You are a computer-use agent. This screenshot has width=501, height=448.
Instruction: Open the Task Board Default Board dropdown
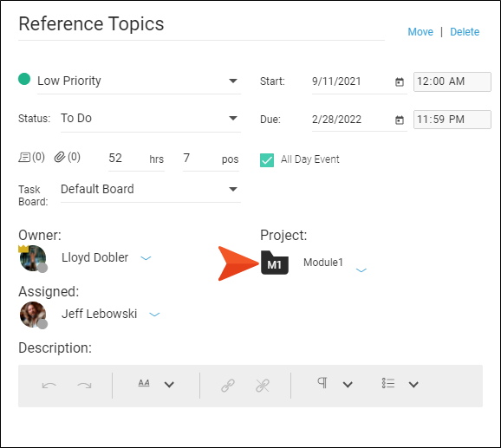coord(151,190)
